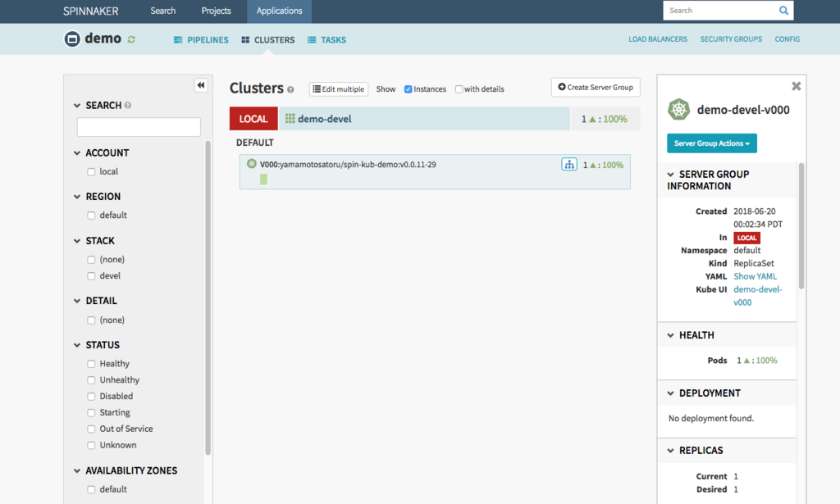Collapse the STATUS filter section
The width and height of the screenshot is (840, 504).
(77, 345)
